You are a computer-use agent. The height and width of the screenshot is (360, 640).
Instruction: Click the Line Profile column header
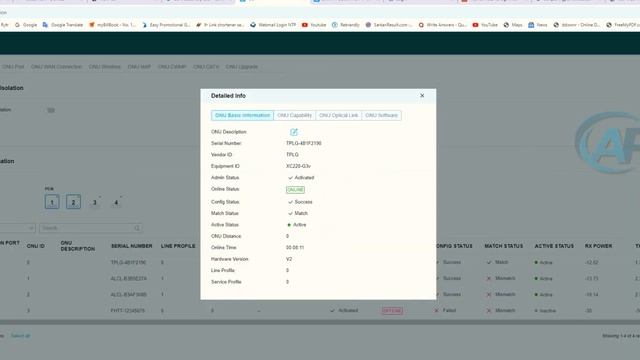coord(178,246)
